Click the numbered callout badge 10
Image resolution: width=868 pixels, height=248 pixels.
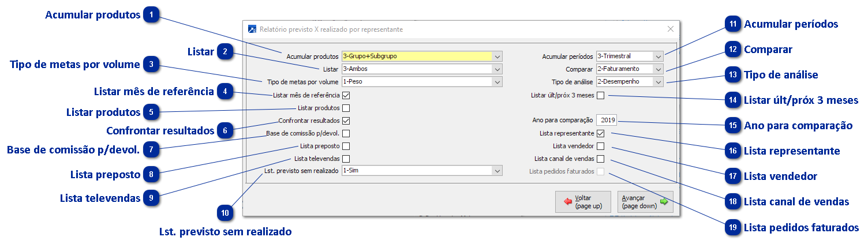tap(226, 213)
